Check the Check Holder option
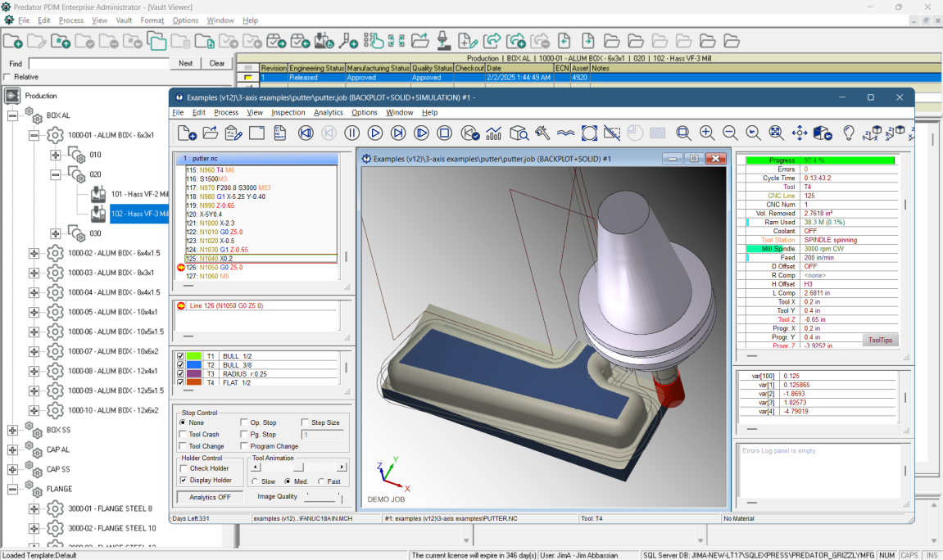 [x=184, y=468]
